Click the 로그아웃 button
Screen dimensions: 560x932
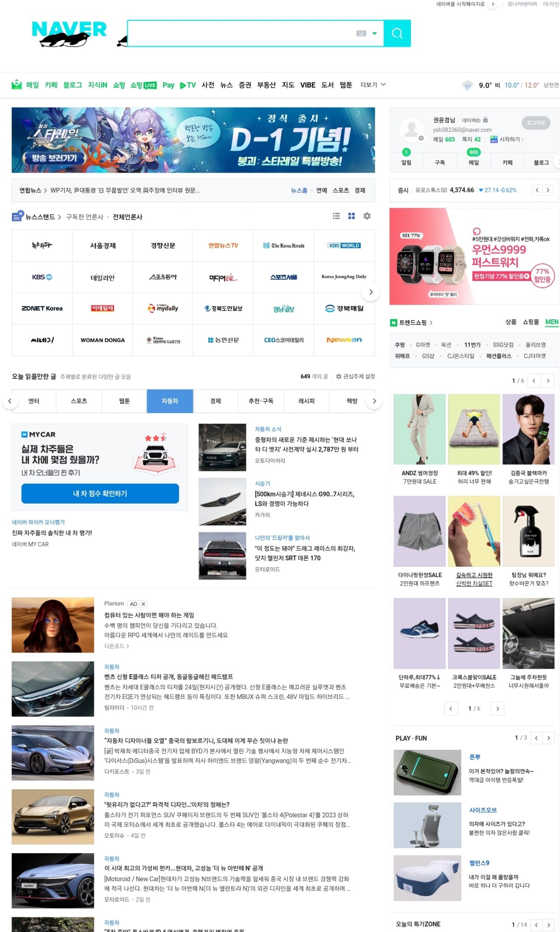coord(536,123)
